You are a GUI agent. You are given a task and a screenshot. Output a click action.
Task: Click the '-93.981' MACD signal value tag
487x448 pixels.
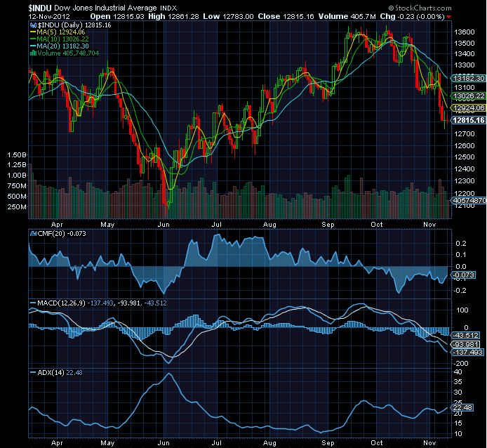click(x=465, y=345)
